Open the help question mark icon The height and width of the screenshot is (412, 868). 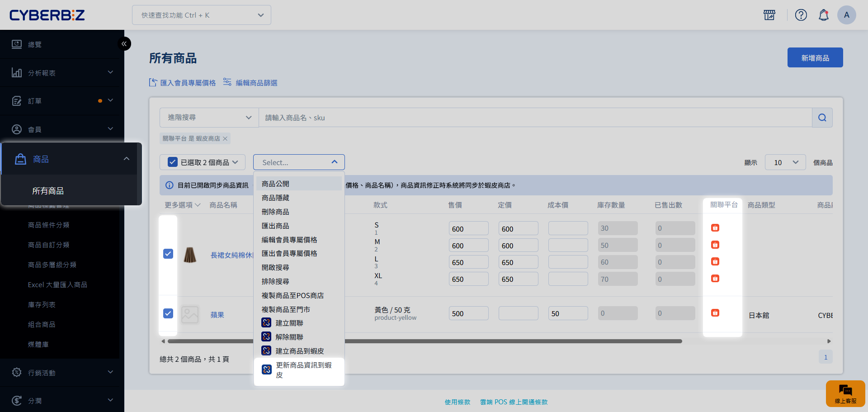(x=801, y=15)
